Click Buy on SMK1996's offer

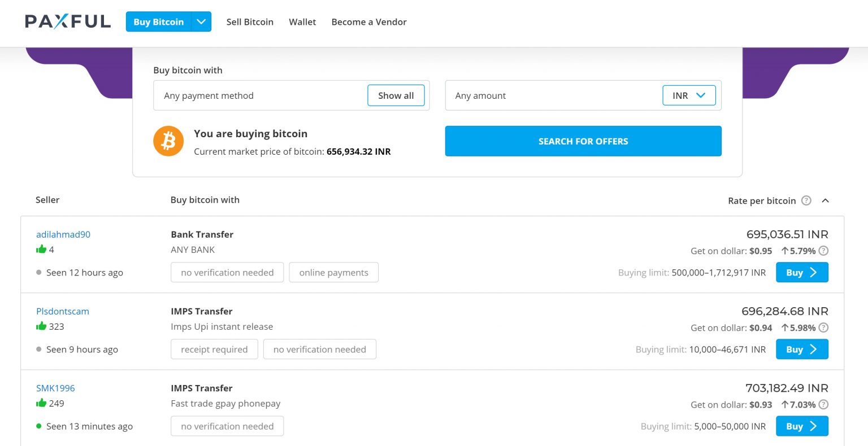click(x=801, y=426)
